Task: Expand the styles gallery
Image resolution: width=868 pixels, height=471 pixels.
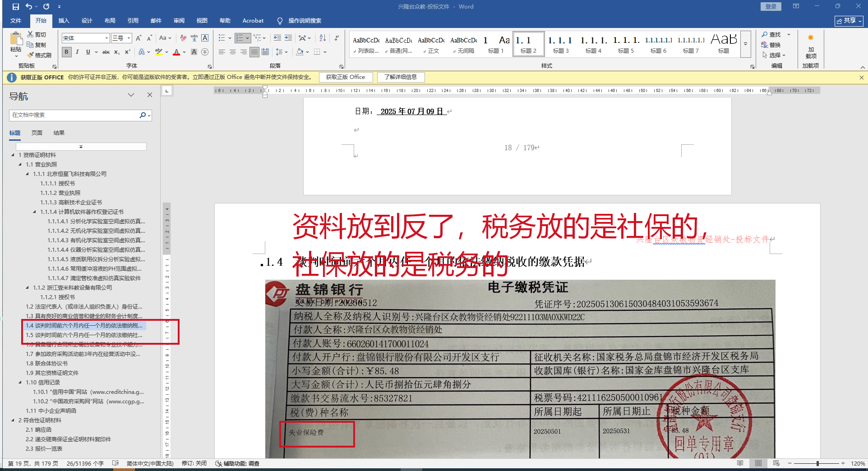Action: pos(745,44)
